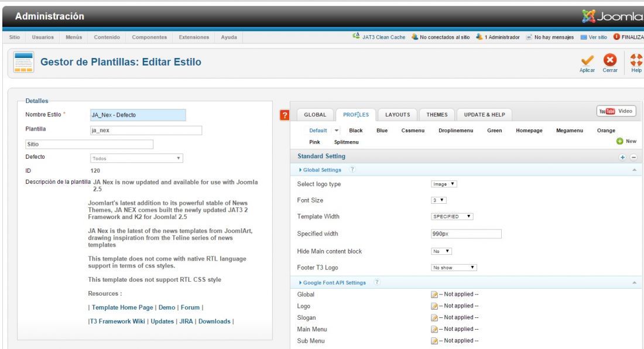Screen dimensions: 644x349
Task: Click the Sitio field
Action: [89, 144]
